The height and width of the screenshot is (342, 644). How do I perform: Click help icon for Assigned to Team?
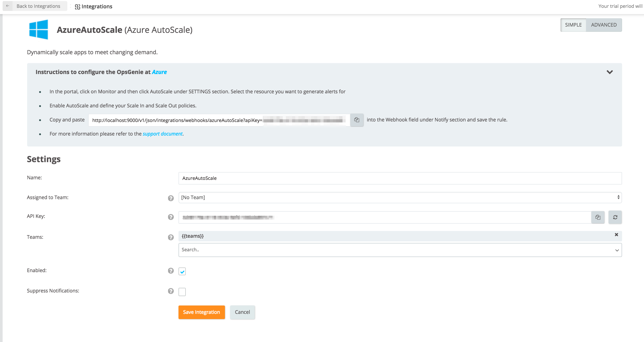pos(171,198)
